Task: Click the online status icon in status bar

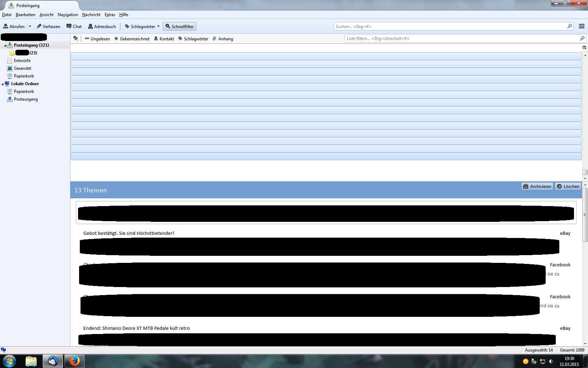Action: [3, 350]
